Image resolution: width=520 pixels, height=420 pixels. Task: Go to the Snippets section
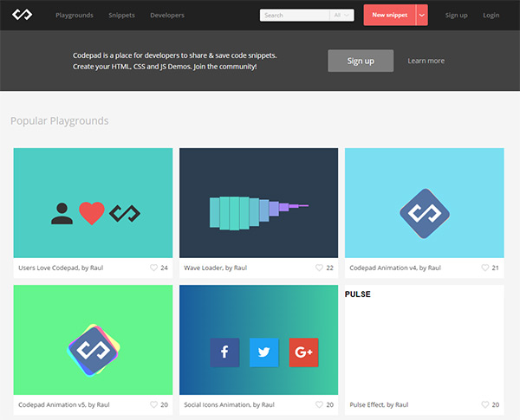tap(121, 16)
